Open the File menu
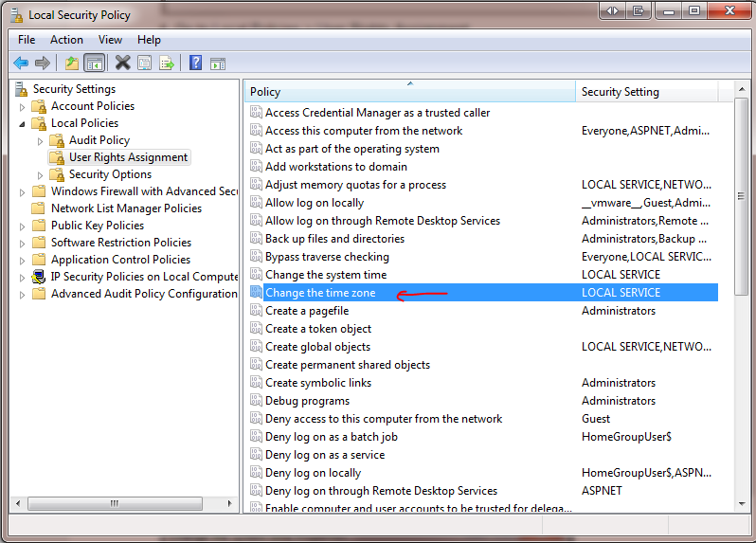Viewport: 756px width, 543px height. click(27, 40)
